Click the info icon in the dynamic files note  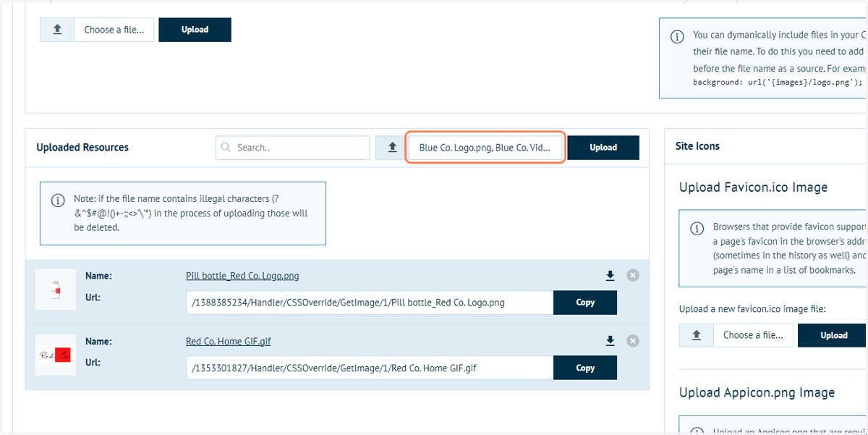pyautogui.click(x=677, y=36)
